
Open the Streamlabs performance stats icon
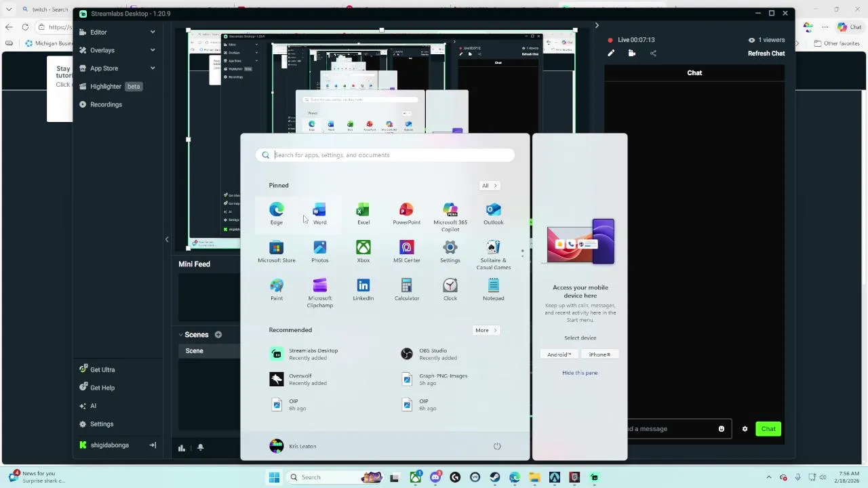[182, 447]
